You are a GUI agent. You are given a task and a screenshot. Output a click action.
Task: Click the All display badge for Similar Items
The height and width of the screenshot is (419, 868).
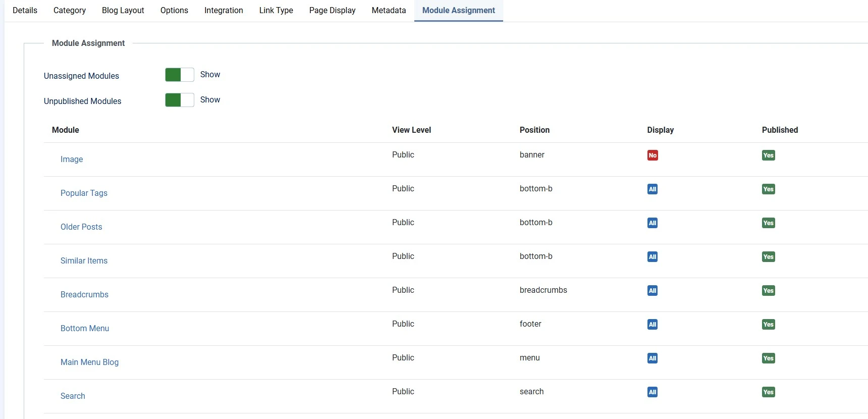[653, 257]
